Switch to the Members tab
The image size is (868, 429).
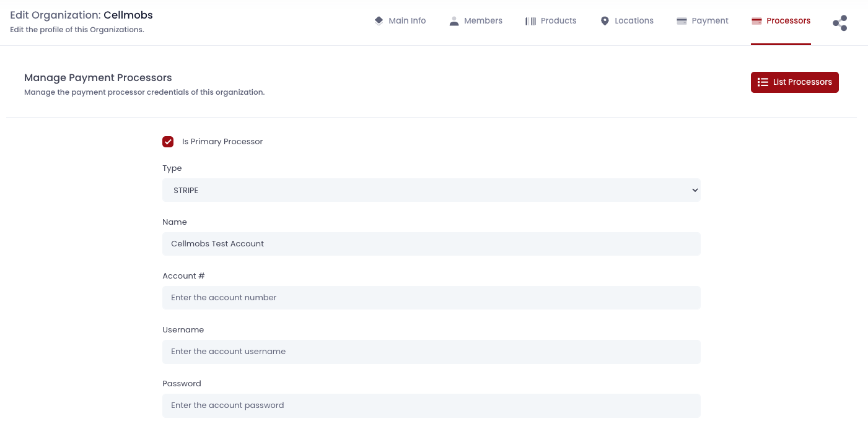coord(475,20)
